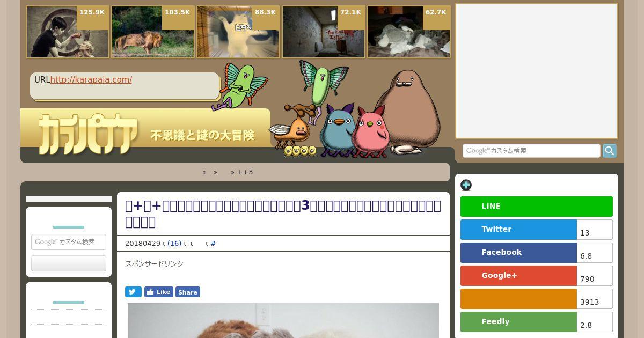Click the スポンサードリンク label

click(155, 264)
